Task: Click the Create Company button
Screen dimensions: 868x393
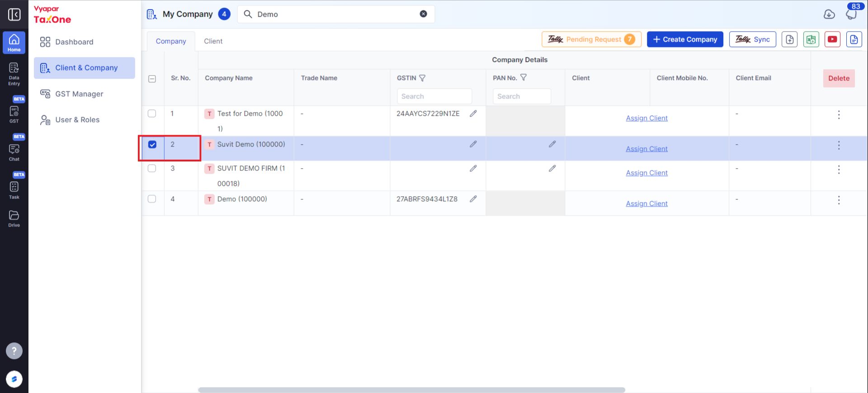Action: (685, 39)
